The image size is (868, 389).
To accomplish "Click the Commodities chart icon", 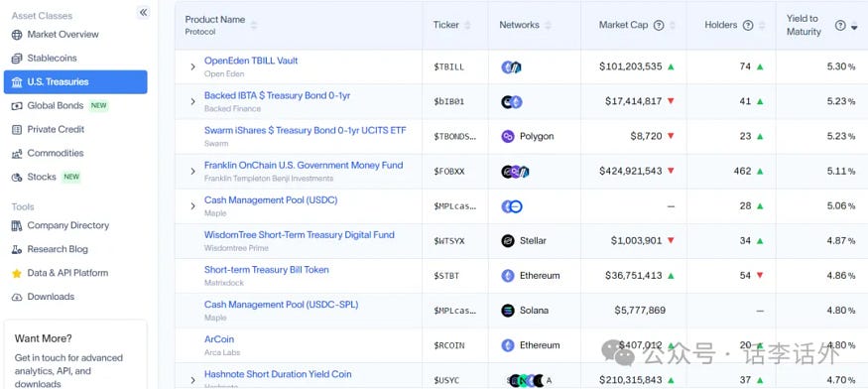I will coord(17,154).
